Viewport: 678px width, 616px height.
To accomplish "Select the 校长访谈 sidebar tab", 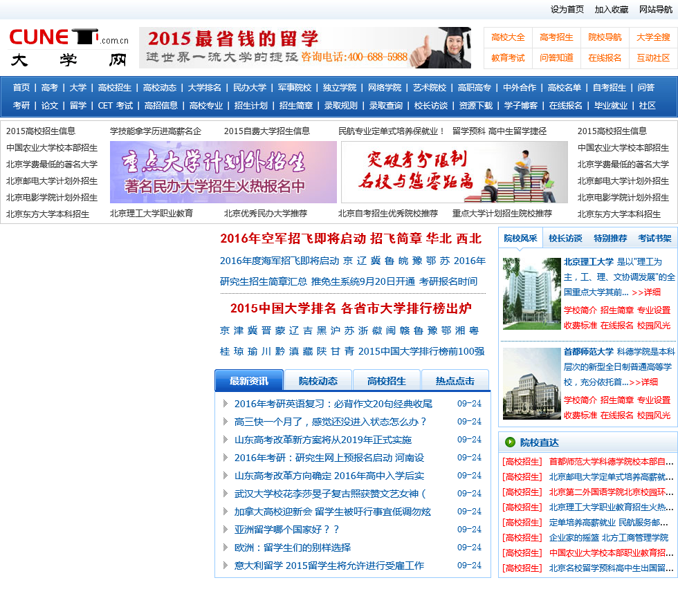I will pyautogui.click(x=565, y=238).
